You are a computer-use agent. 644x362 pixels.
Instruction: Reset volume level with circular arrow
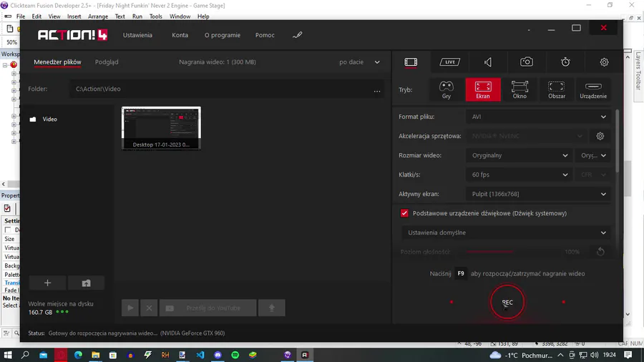[600, 252]
